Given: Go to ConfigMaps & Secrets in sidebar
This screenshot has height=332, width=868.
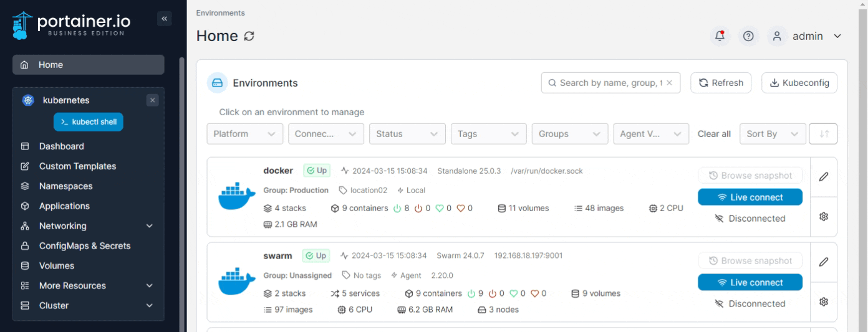Looking at the screenshot, I should pyautogui.click(x=84, y=246).
